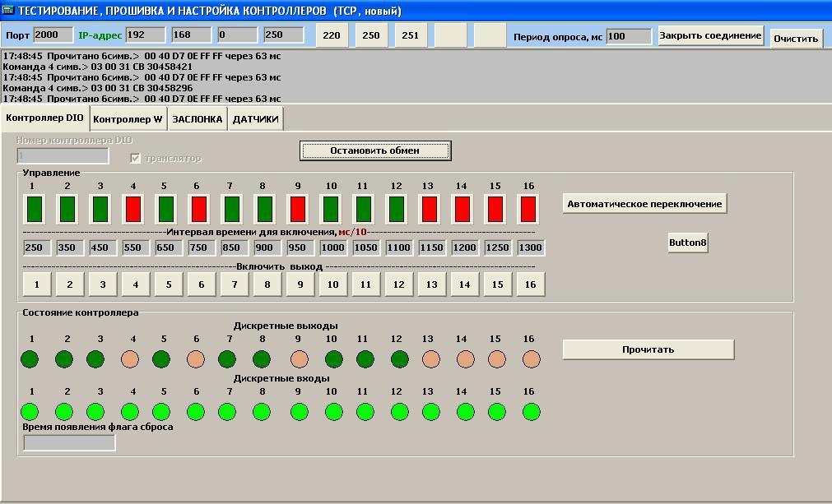Image resolution: width=832 pixels, height=504 pixels.
Task: Click interval field with value 250
Action: click(37, 247)
